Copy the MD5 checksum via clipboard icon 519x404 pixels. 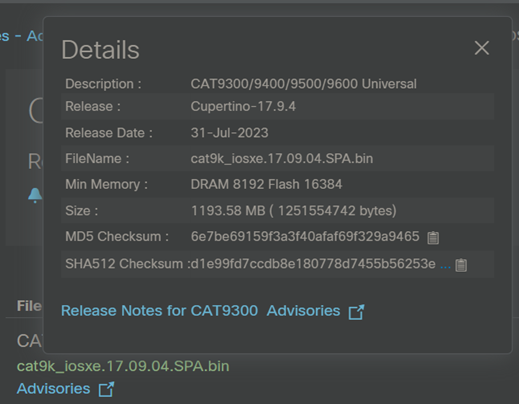pyautogui.click(x=433, y=237)
